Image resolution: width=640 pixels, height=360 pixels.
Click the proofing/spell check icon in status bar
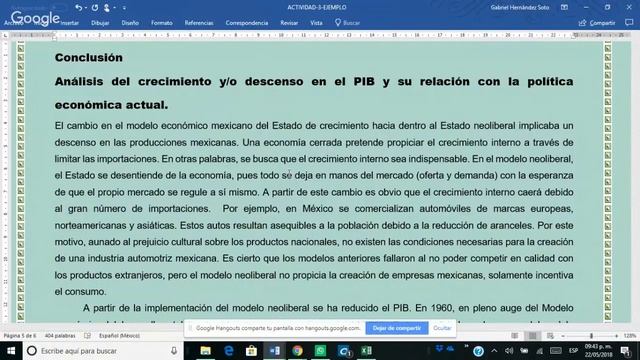[87, 336]
